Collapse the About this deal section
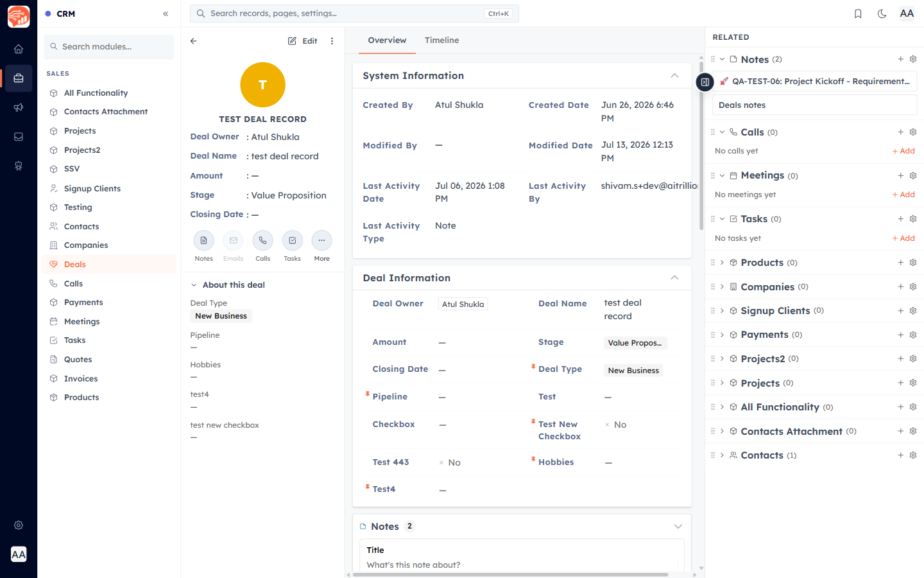The image size is (924, 578). (194, 285)
